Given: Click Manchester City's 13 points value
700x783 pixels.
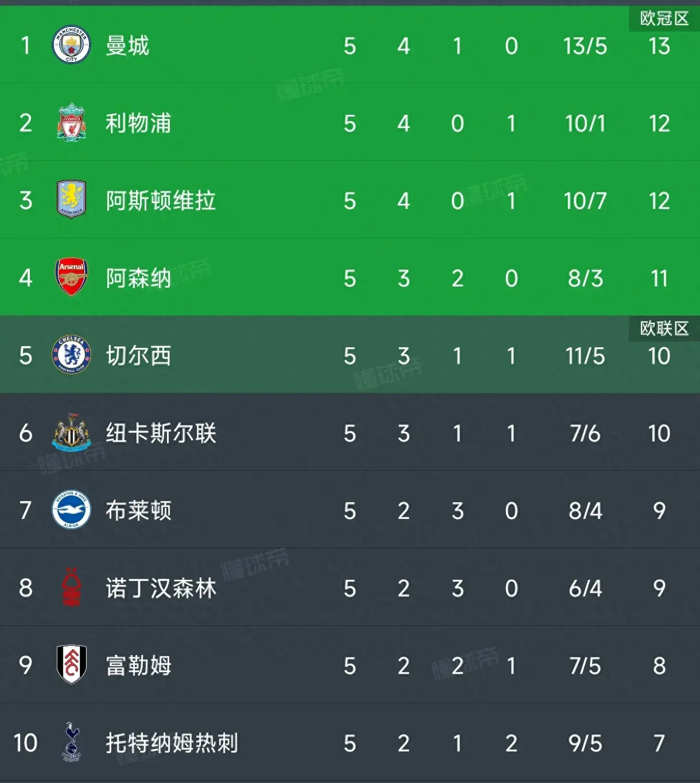Looking at the screenshot, I should tap(659, 46).
